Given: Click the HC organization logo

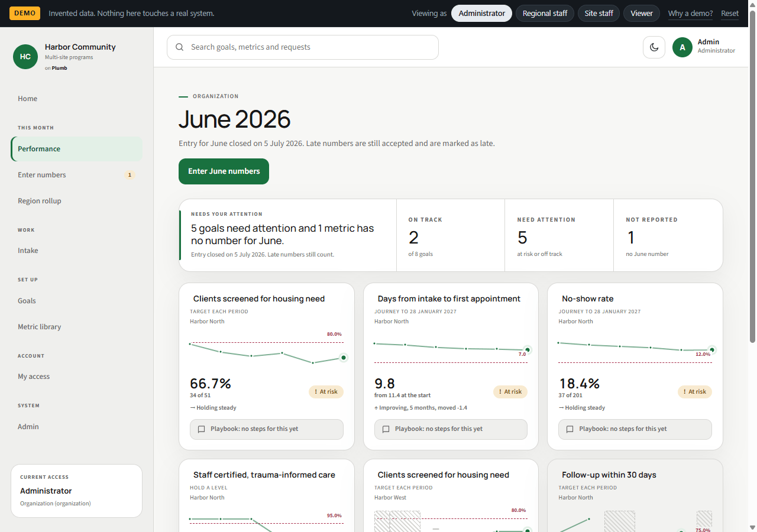Looking at the screenshot, I should [x=25, y=57].
